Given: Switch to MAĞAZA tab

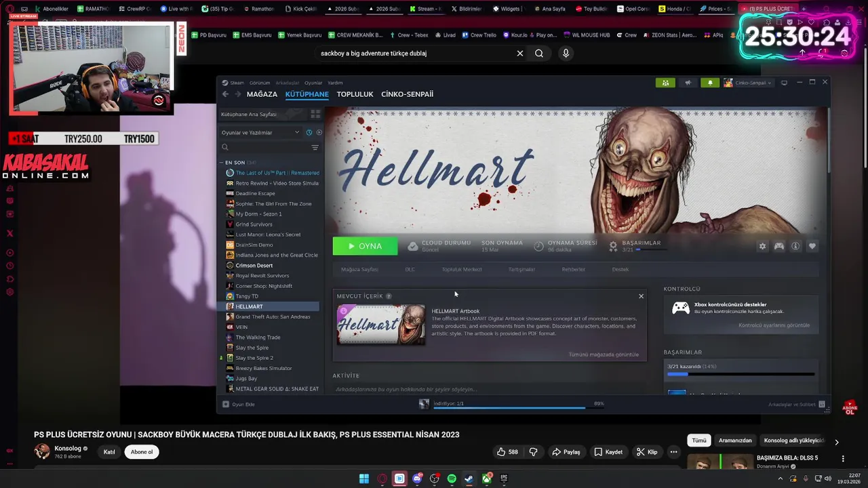Looking at the screenshot, I should pos(262,94).
